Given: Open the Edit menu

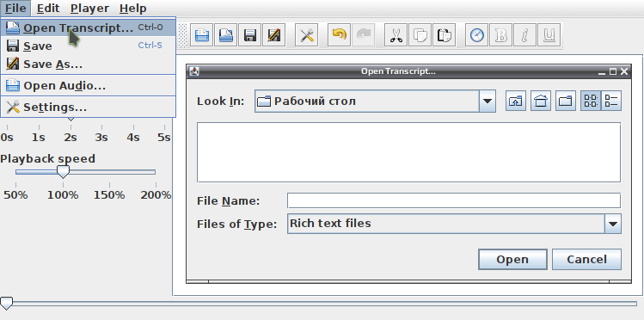Looking at the screenshot, I should pyautogui.click(x=48, y=9).
